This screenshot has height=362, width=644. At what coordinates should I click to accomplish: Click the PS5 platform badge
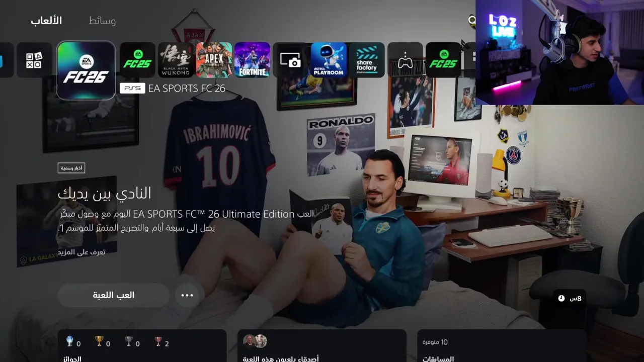[x=132, y=88]
